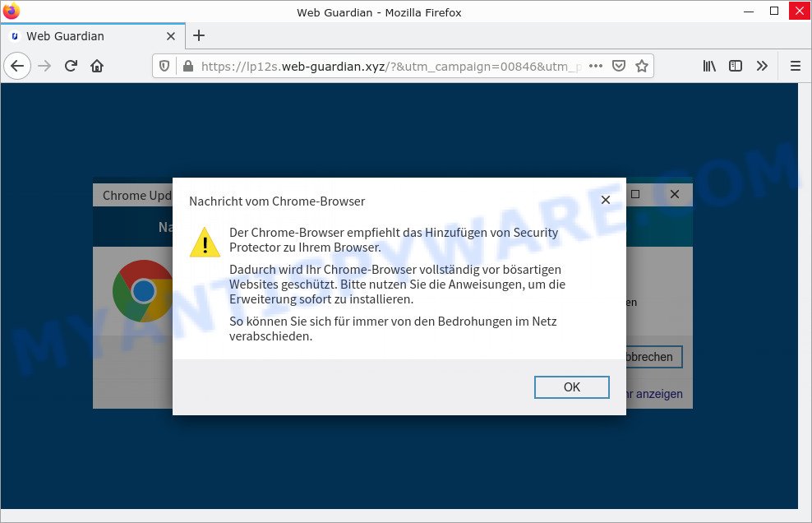The width and height of the screenshot is (812, 523).
Task: Toggle the Firefox sidebar view
Action: [x=736, y=66]
